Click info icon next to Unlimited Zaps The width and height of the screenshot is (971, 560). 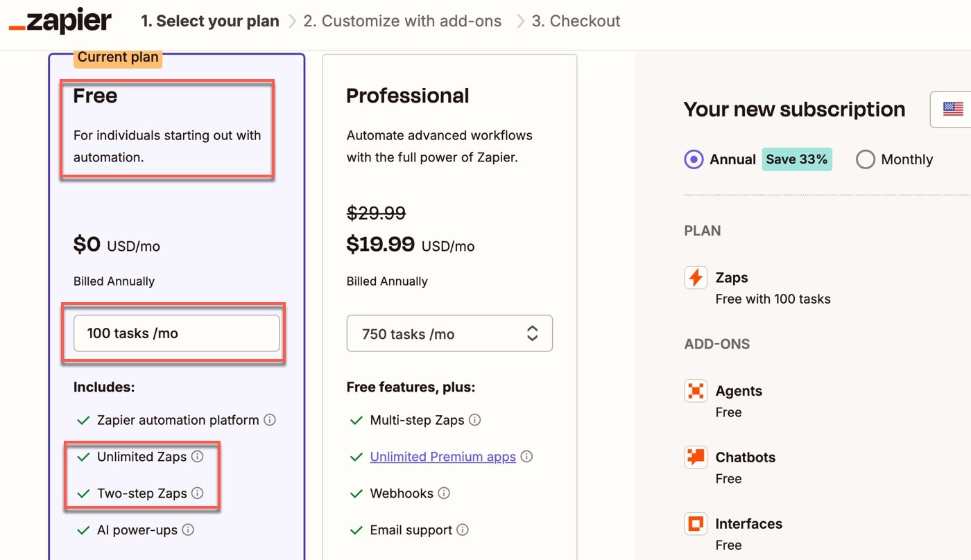tap(197, 457)
